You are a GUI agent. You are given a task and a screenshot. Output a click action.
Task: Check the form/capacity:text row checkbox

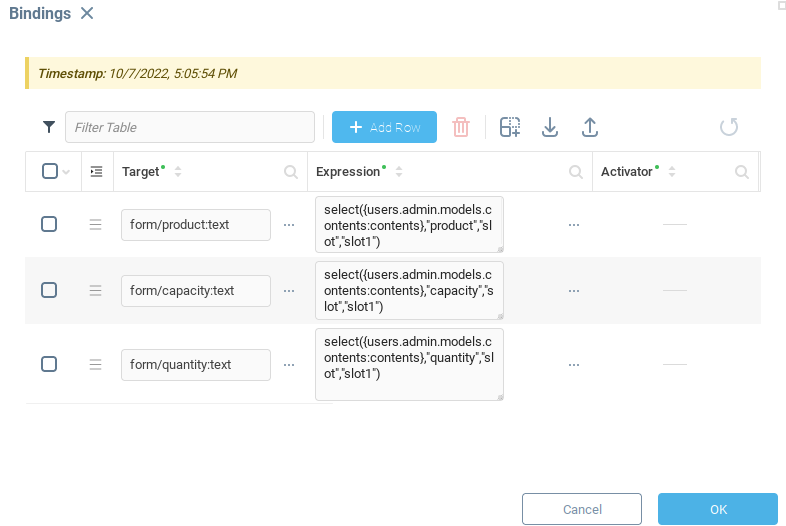pos(49,290)
